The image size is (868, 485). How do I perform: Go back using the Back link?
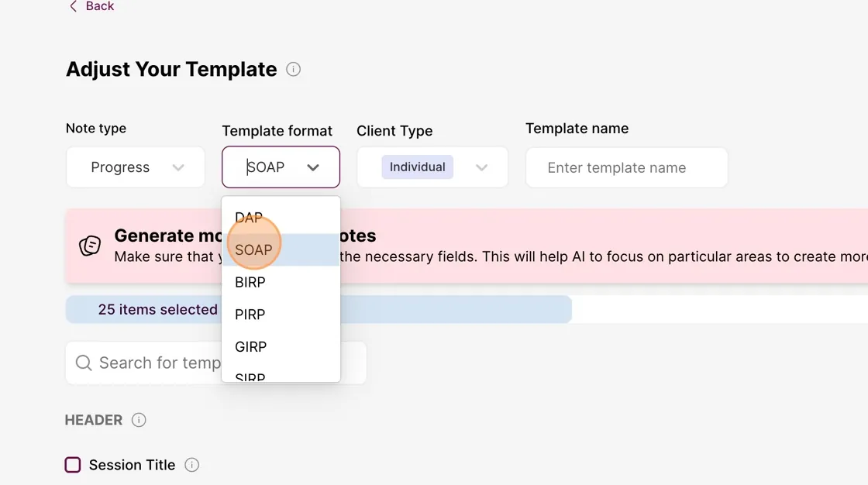[92, 6]
